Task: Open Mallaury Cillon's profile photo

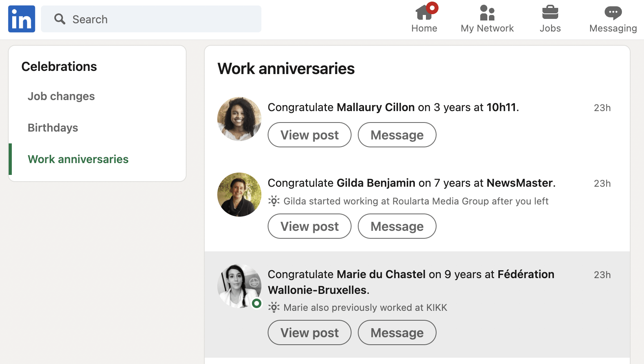Action: pyautogui.click(x=239, y=119)
